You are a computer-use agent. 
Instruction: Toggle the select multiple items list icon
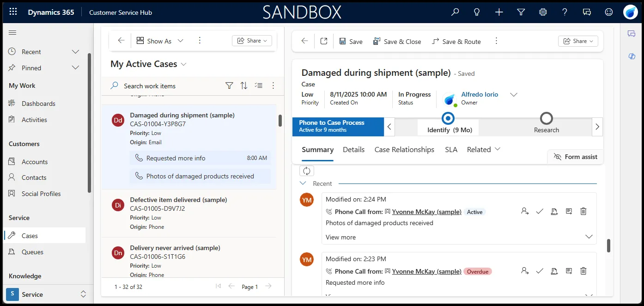pos(259,86)
